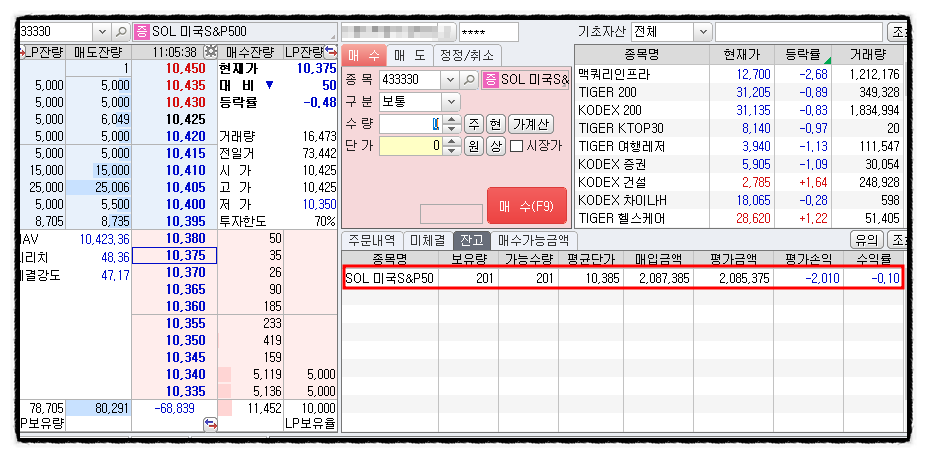Increase 수량 quantity with up arrow
The height and width of the screenshot is (458, 927).
click(x=452, y=120)
